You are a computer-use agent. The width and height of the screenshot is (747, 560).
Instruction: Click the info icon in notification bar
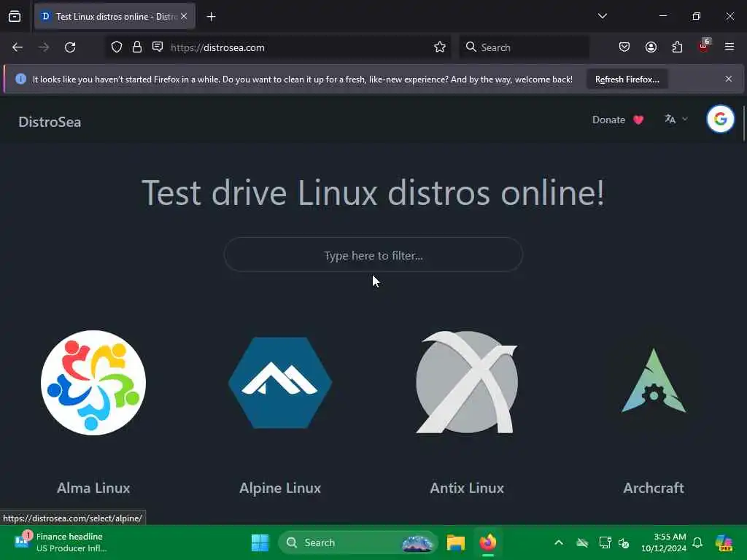[20, 79]
